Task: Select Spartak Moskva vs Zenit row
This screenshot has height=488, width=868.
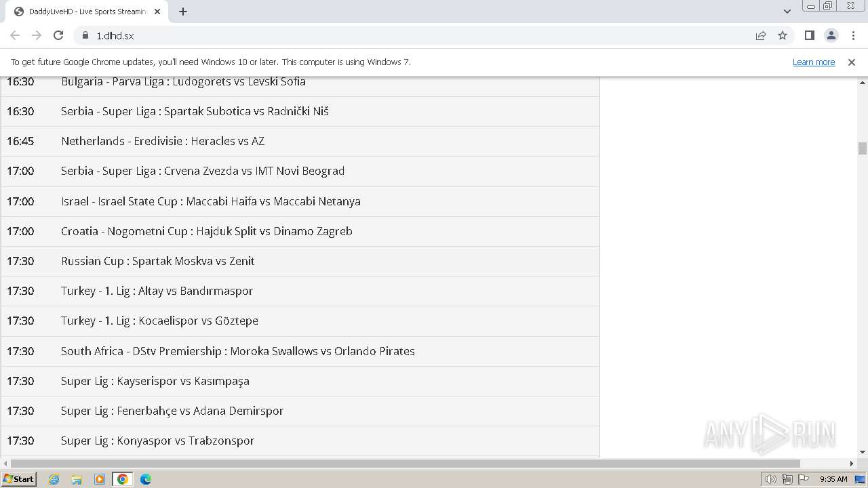Action: coord(300,261)
